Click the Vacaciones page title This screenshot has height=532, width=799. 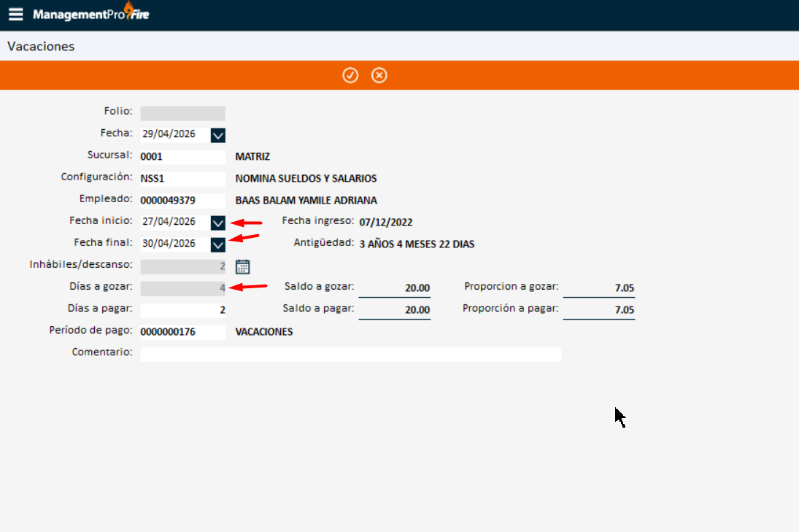(x=41, y=47)
